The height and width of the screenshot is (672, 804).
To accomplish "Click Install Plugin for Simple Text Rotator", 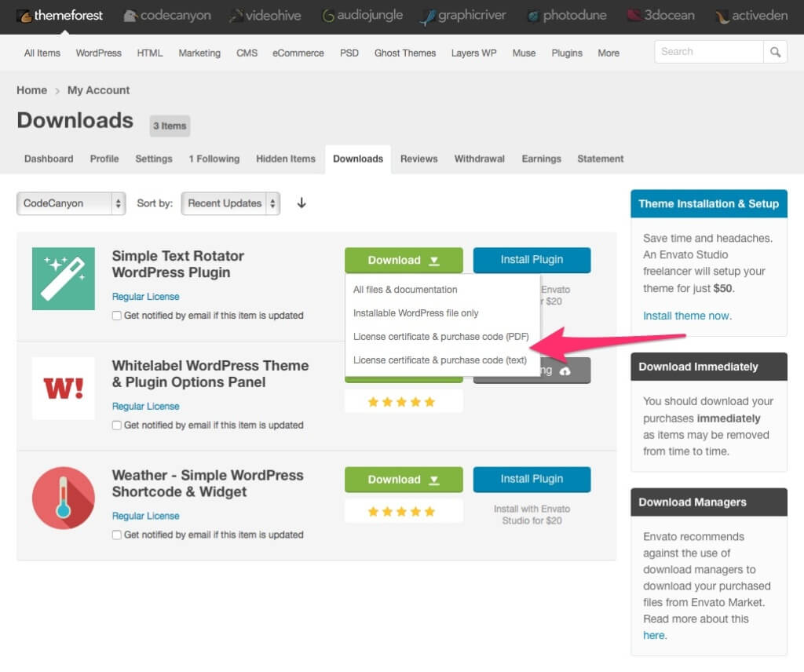I will pos(532,260).
